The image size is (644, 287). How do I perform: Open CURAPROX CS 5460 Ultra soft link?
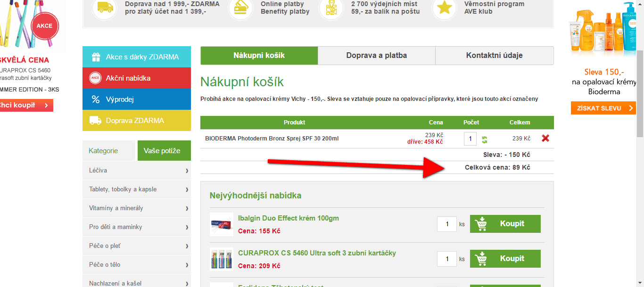[x=317, y=253]
